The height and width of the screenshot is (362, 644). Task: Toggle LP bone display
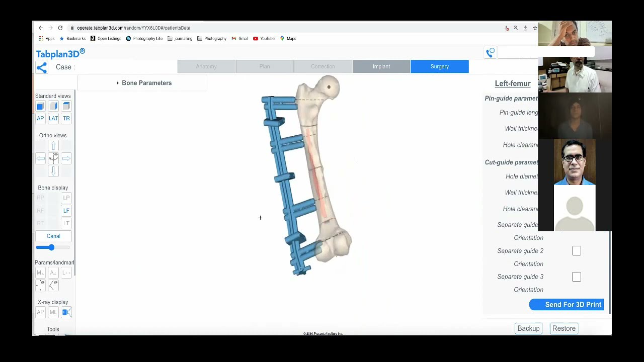[x=66, y=198]
